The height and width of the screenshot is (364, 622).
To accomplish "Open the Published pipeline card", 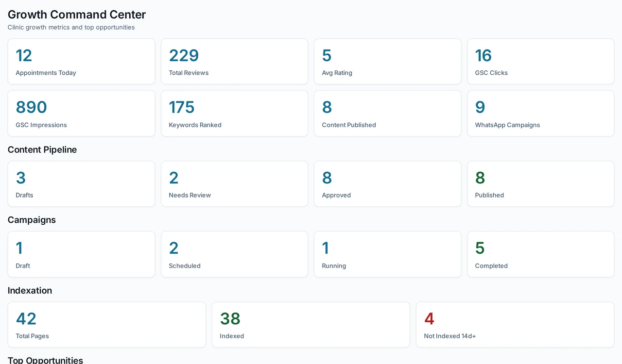I will 540,184.
